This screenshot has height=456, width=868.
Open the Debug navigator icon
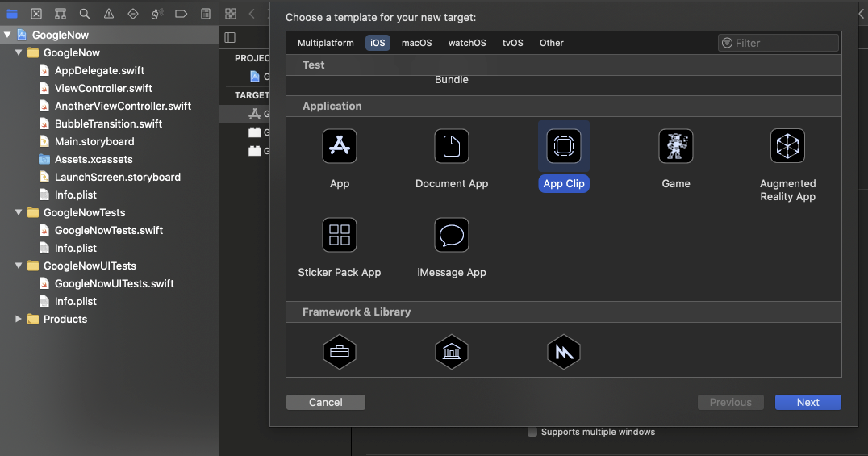pos(156,14)
